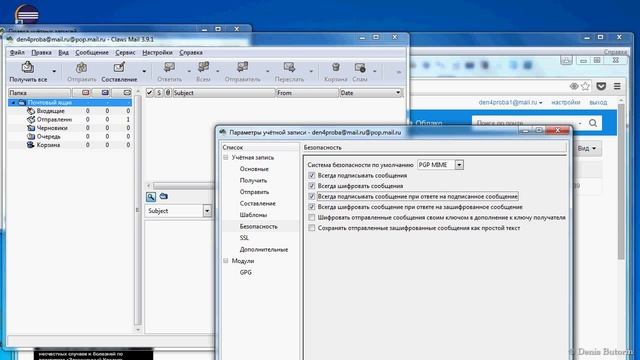The height and width of the screenshot is (360, 640).
Task: Click the Входящие folder icon
Action: tap(31, 111)
